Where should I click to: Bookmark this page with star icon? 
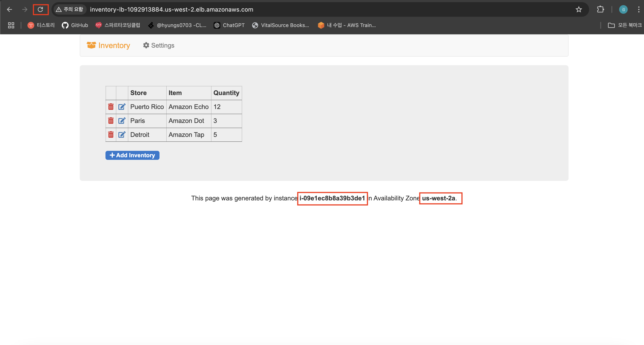tap(578, 9)
